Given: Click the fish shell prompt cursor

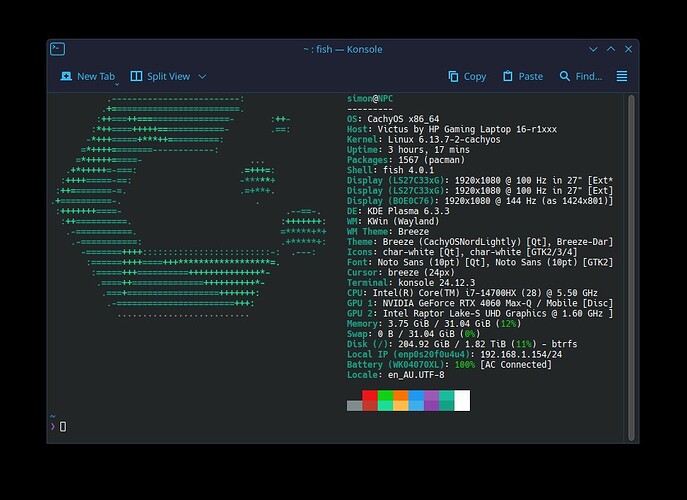Looking at the screenshot, I should click(63, 426).
